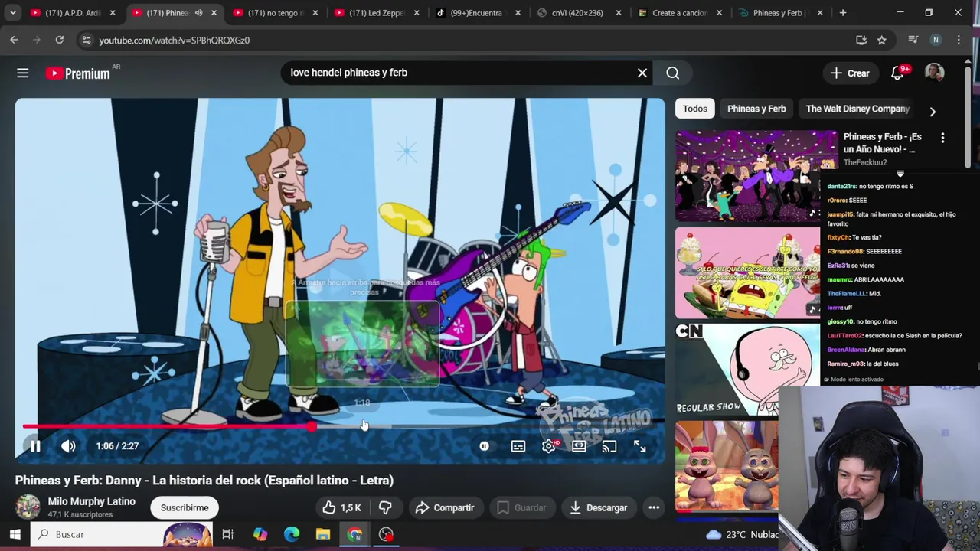Open Milo Murphy Latino channel name
Viewport: 980px width, 551px height.
point(91,501)
